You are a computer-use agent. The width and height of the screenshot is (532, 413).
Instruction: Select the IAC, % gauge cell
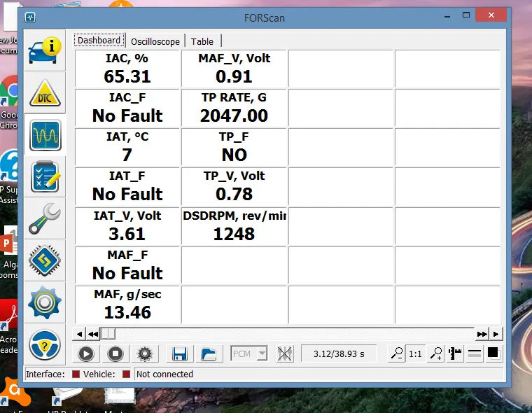click(127, 69)
